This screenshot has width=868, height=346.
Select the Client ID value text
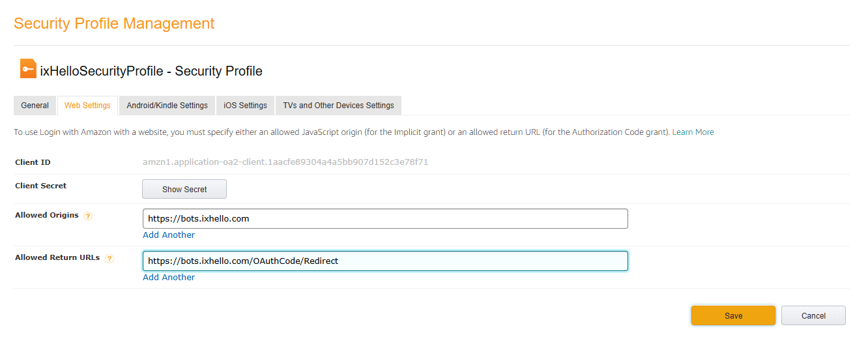point(285,162)
